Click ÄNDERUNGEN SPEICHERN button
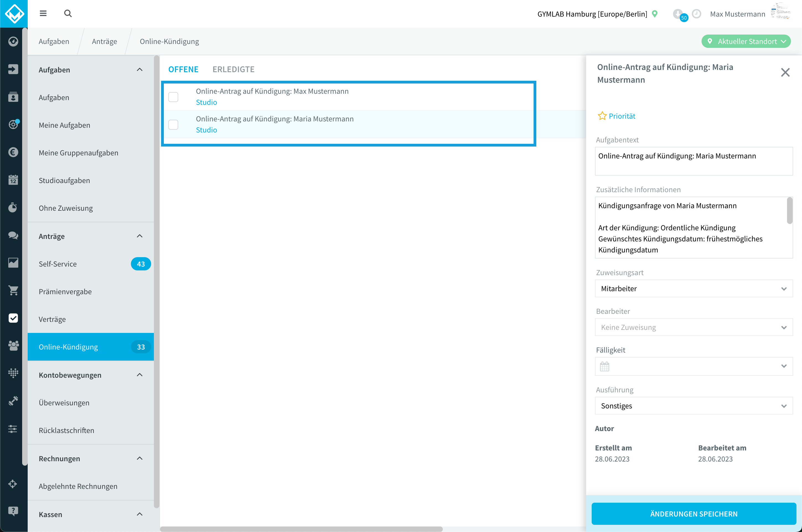Screen dimensions: 802x532 click(694, 514)
